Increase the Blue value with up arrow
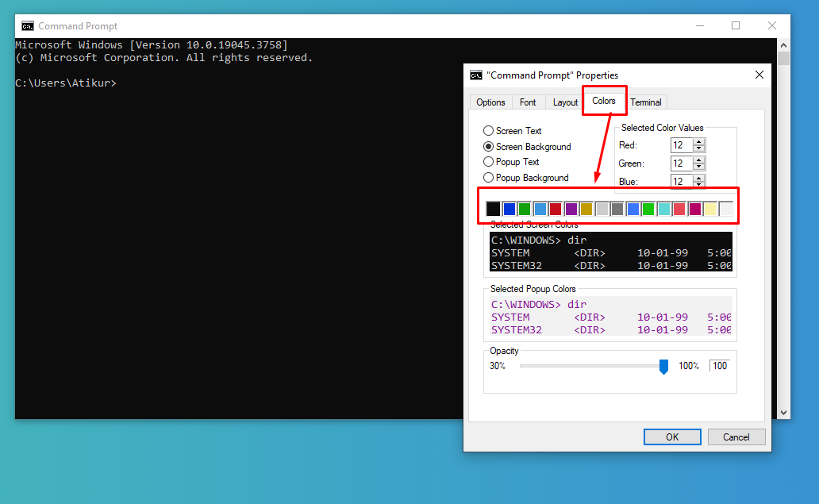 coord(699,178)
